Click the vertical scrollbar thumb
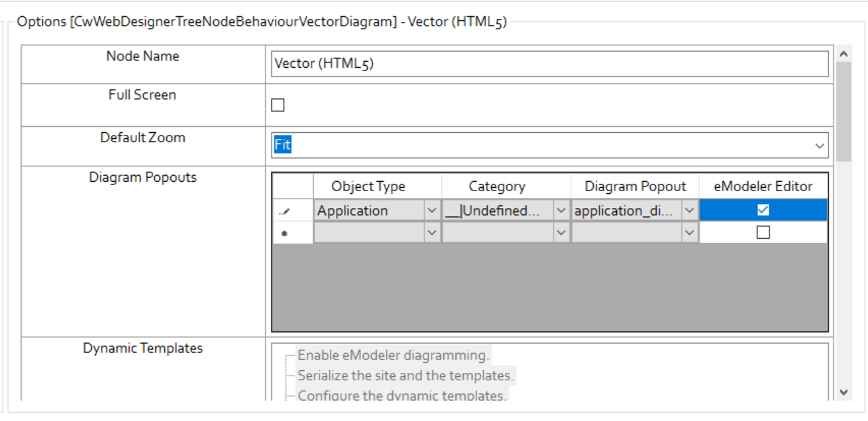The image size is (868, 421). point(844,112)
